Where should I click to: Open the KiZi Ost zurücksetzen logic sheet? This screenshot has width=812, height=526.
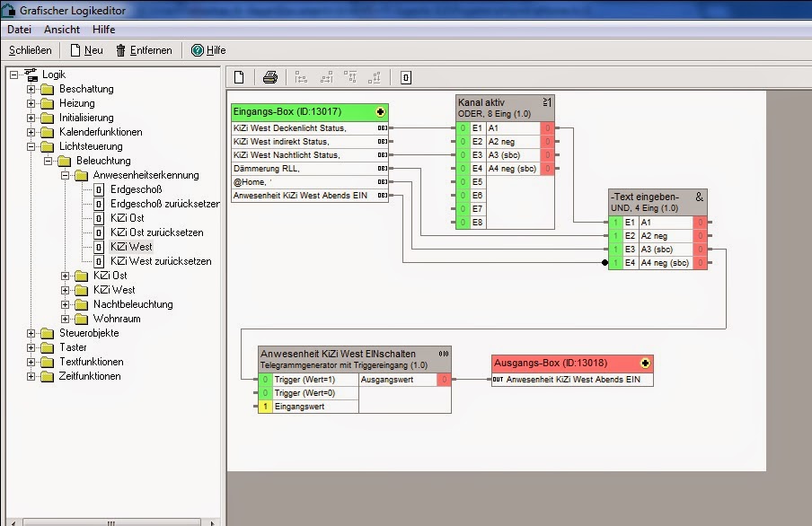[156, 232]
